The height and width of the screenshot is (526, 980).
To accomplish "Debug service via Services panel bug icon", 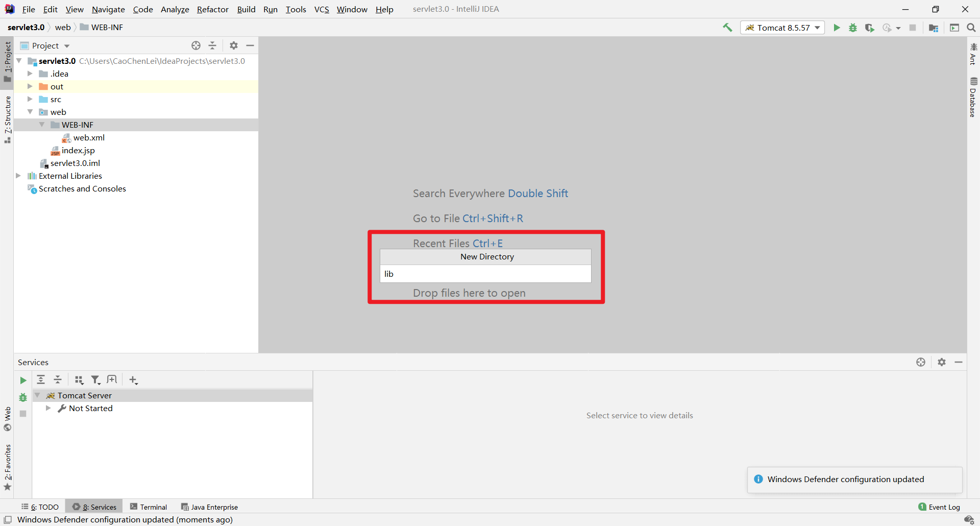I will 23,397.
